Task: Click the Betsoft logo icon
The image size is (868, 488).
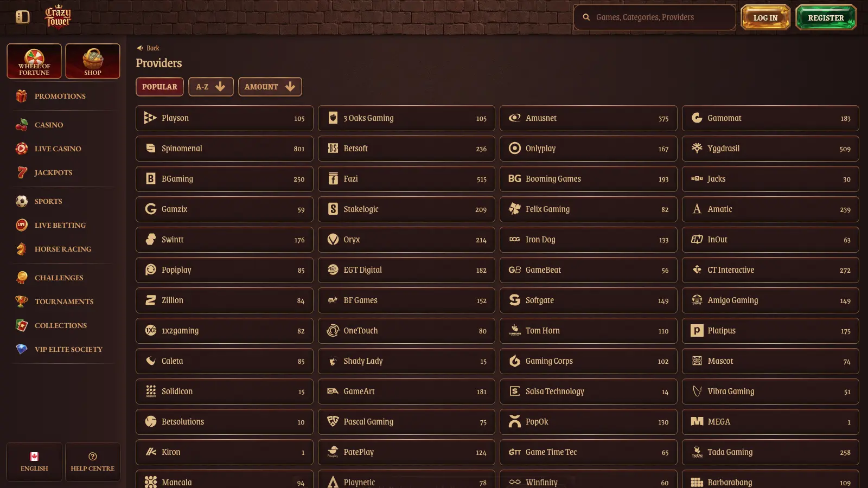Action: (333, 149)
